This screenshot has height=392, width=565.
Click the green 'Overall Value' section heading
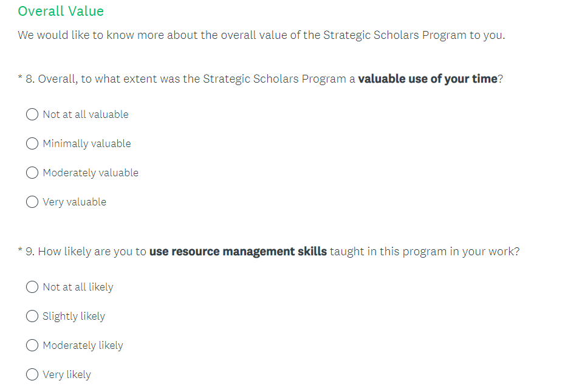tap(61, 12)
